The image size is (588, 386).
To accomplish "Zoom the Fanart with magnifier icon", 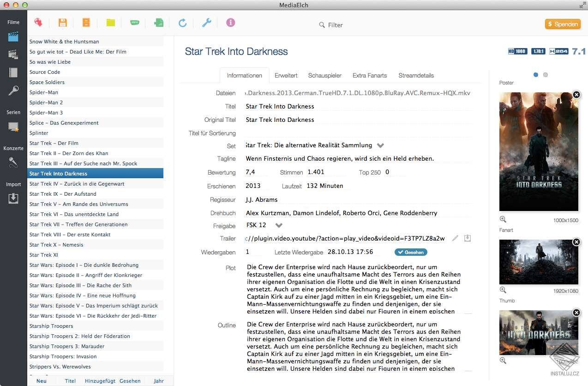I will click(503, 290).
